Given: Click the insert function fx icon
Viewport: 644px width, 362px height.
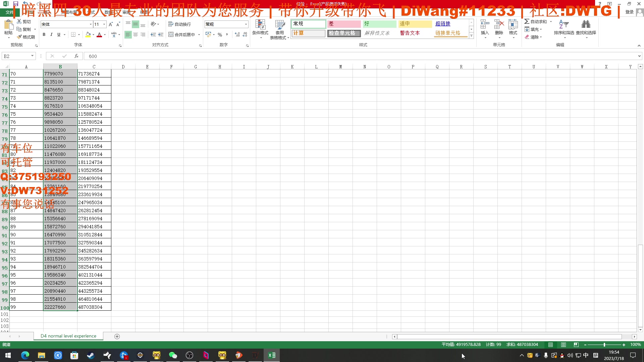Looking at the screenshot, I should (76, 56).
